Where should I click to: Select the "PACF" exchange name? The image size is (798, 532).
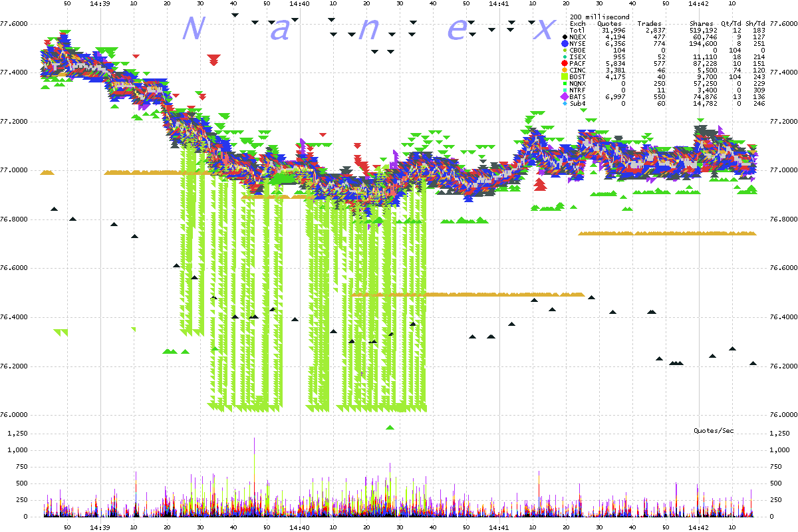pyautogui.click(x=578, y=64)
